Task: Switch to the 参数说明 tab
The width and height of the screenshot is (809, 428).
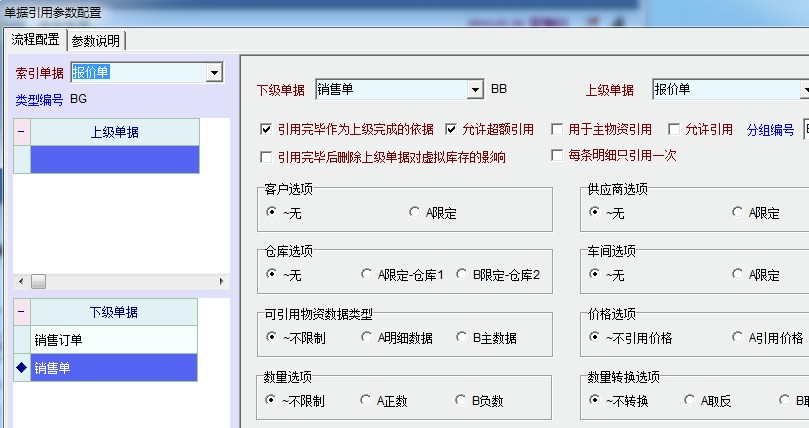Action: (97, 41)
